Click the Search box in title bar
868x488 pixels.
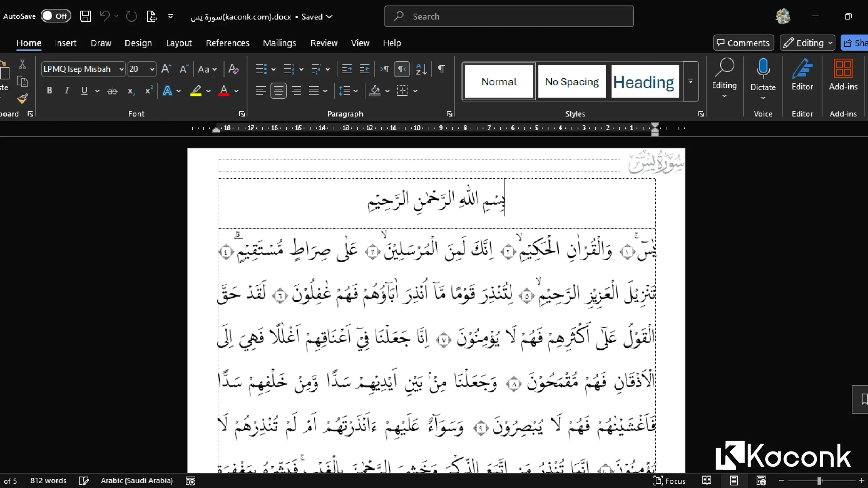[x=509, y=16]
